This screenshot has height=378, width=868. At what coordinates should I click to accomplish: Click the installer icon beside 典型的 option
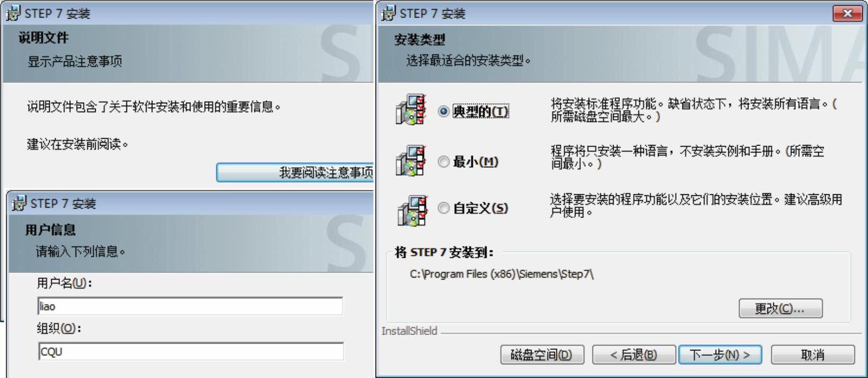[x=411, y=110]
